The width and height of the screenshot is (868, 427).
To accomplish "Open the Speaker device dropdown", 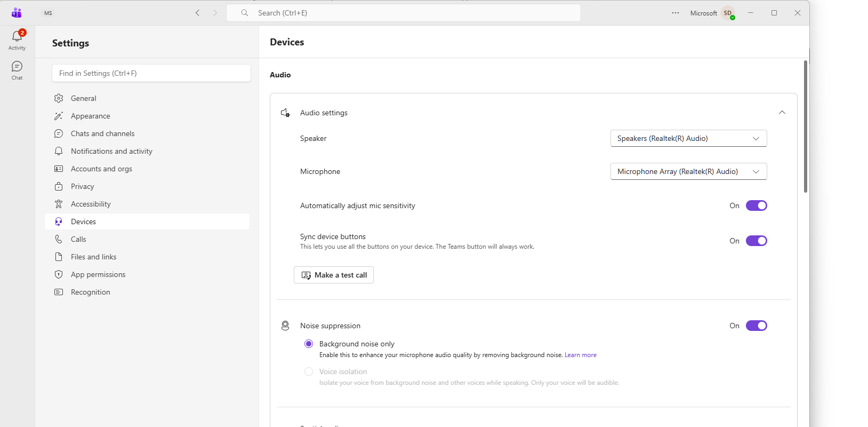I will coord(688,138).
